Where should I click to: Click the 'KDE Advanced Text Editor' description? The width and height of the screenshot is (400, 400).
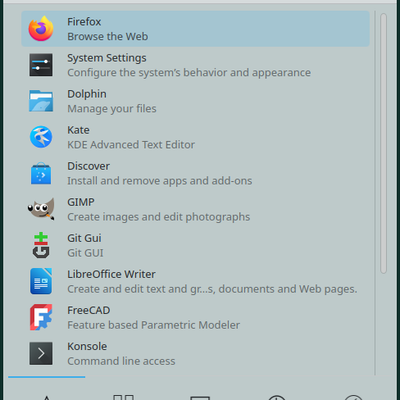coord(131,145)
